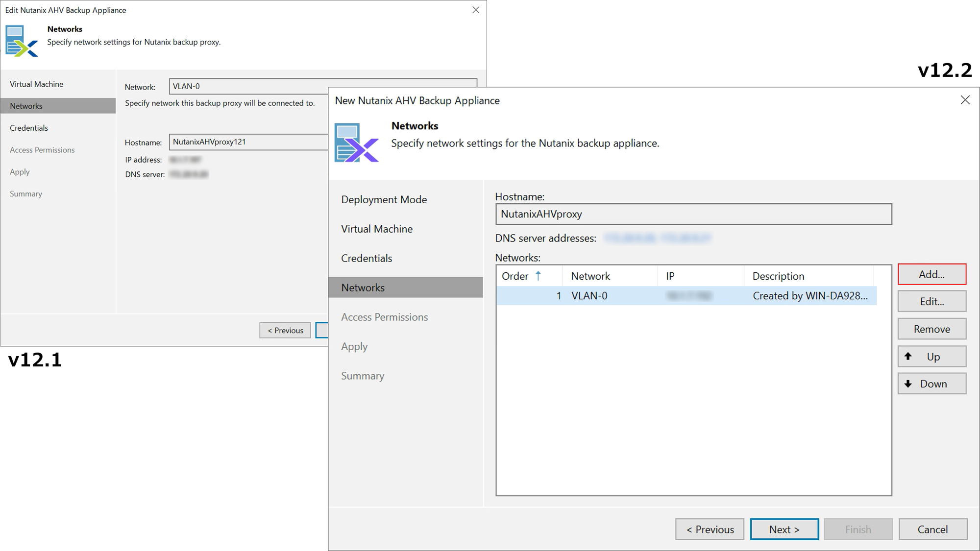This screenshot has width=980, height=551.
Task: Click order number 1 in the Networks row
Action: pyautogui.click(x=559, y=296)
